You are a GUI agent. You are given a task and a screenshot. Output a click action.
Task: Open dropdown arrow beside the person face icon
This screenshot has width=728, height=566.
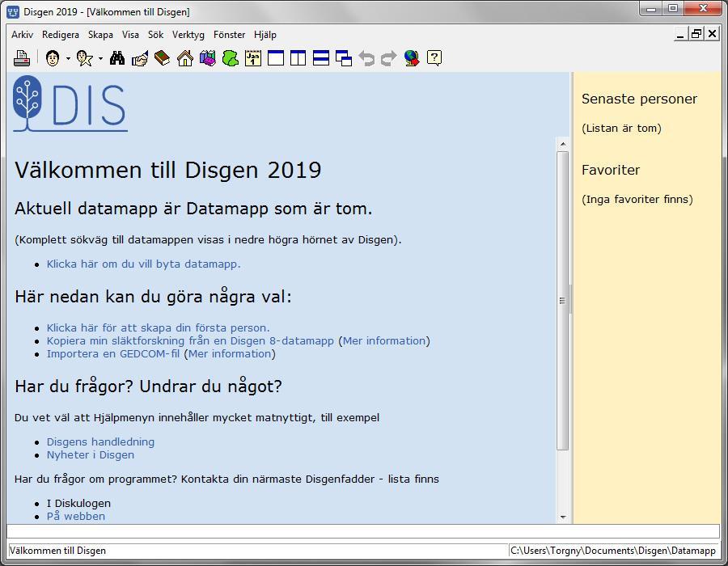point(68,58)
